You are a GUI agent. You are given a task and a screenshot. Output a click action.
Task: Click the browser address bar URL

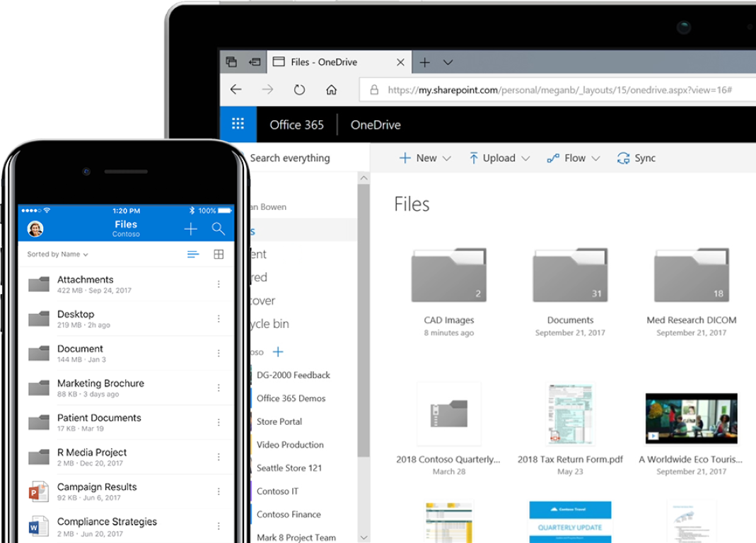[560, 90]
